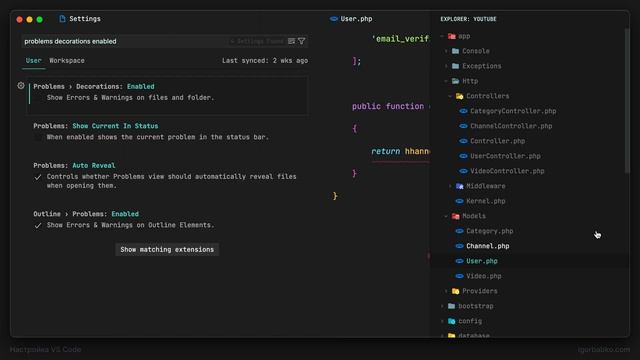Open Controller.php in the explorer

point(498,141)
